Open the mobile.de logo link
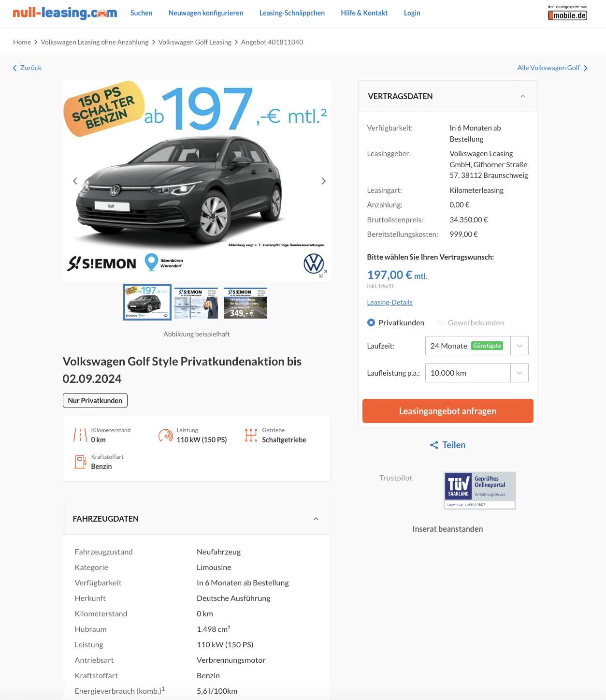Viewport: 606px width, 700px height. [567, 13]
